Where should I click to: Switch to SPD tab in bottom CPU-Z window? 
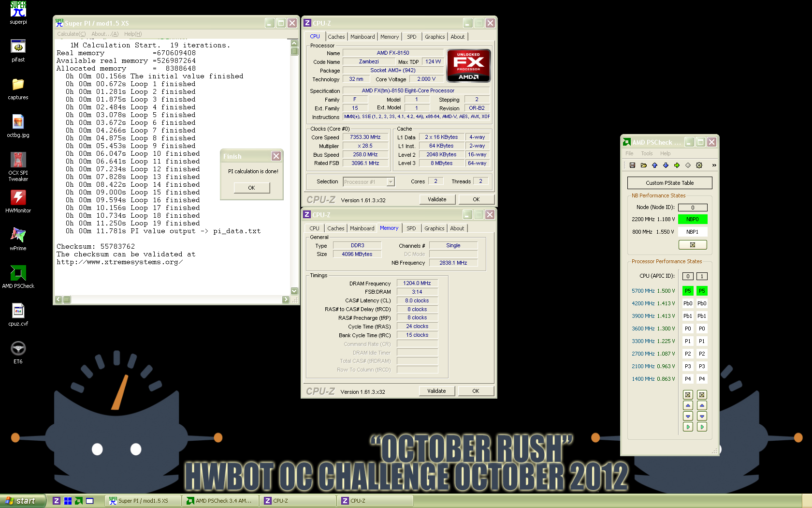coord(411,228)
